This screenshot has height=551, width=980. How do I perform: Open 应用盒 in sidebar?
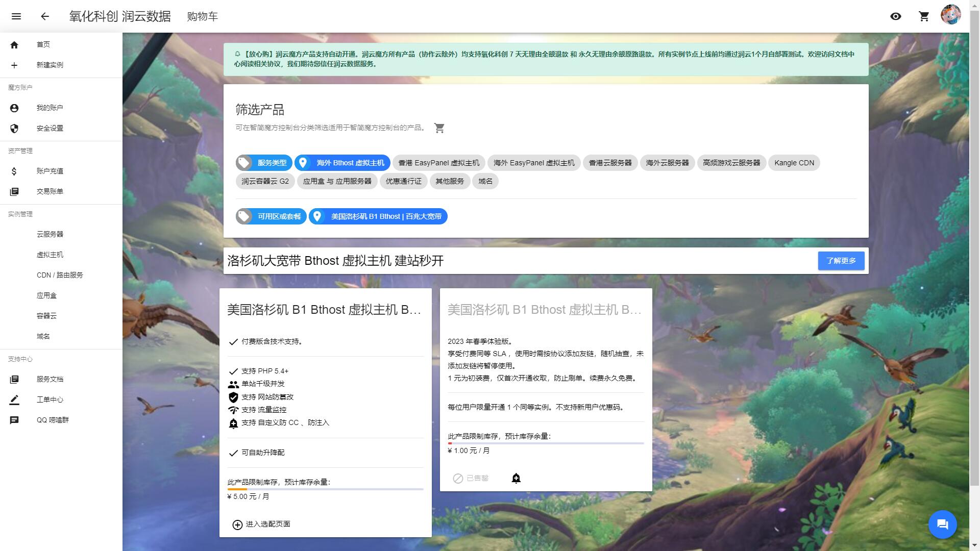click(61, 295)
